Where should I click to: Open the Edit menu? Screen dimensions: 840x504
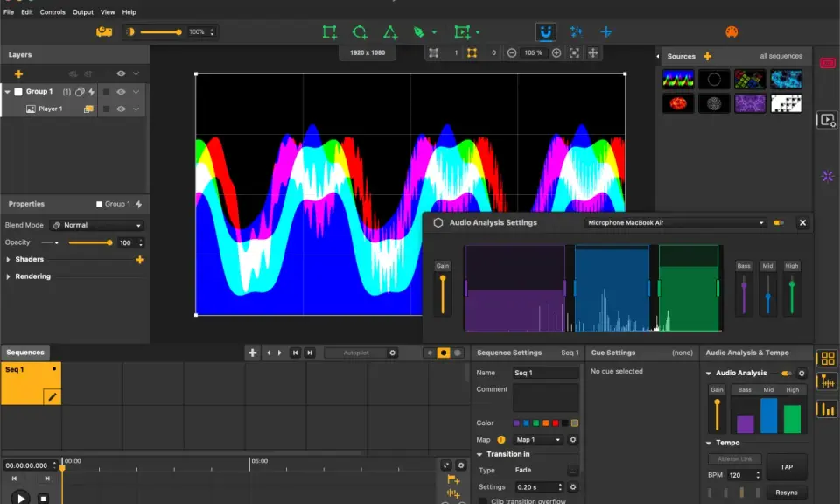27,11
